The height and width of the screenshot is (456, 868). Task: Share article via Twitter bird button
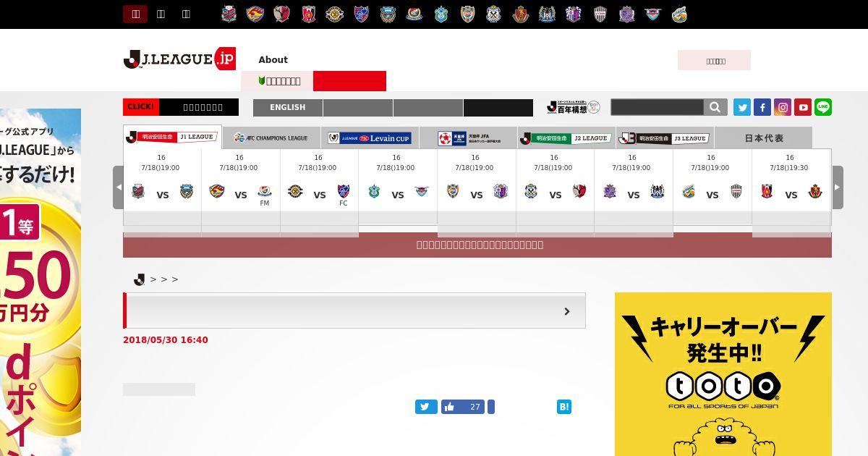click(426, 407)
